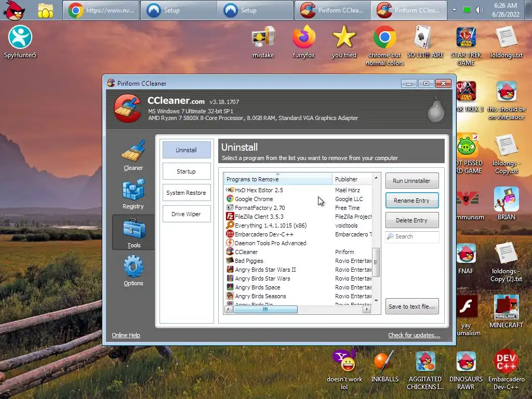This screenshot has height=399, width=532.
Task: Open the 'you tried' star desktop icon
Action: pos(344,42)
